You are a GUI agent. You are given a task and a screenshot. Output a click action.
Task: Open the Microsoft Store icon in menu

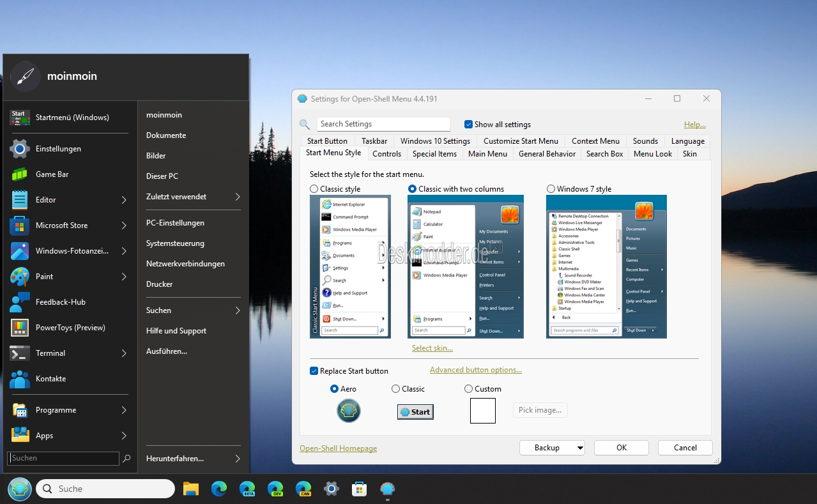pyautogui.click(x=20, y=225)
